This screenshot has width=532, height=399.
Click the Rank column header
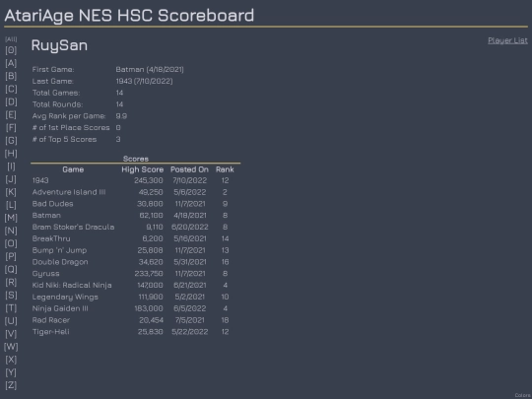[225, 169]
